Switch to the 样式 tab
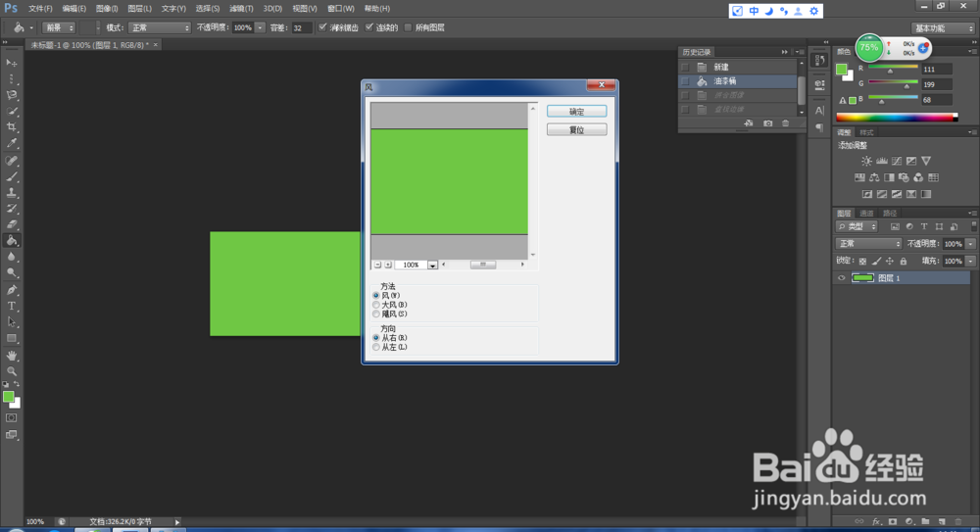Image resolution: width=980 pixels, height=532 pixels. coord(866,132)
